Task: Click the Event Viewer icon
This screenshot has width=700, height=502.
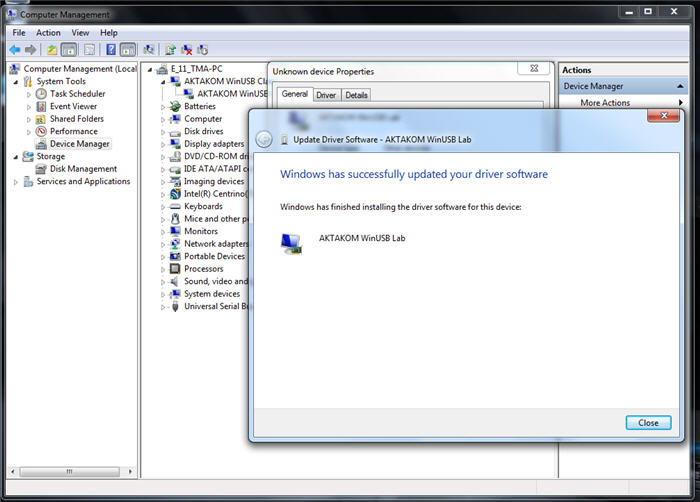Action: [x=41, y=106]
